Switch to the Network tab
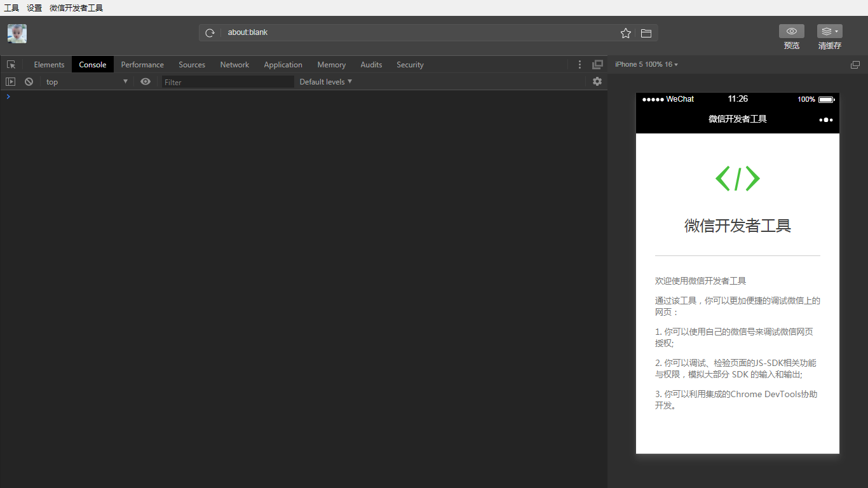The height and width of the screenshot is (488, 868). click(x=234, y=65)
